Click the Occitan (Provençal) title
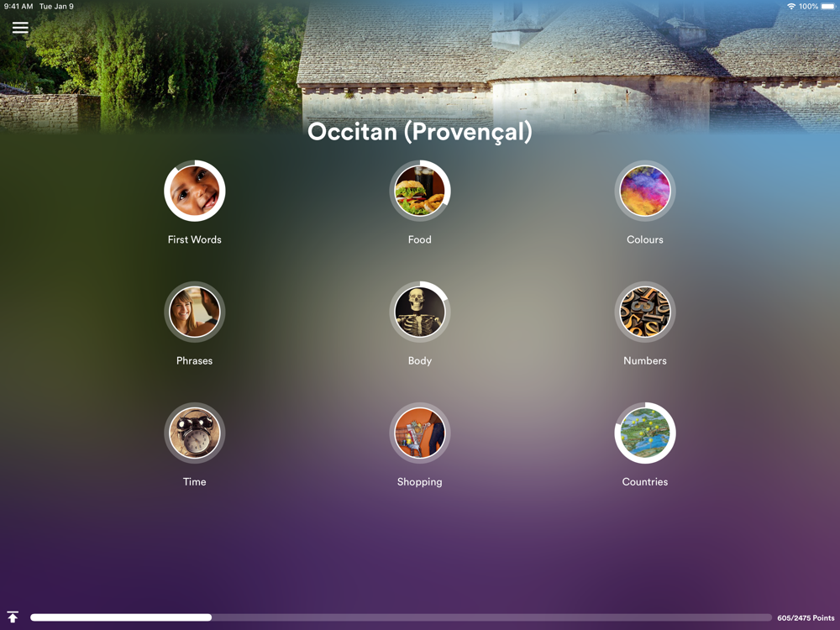The height and width of the screenshot is (630, 840). point(419,132)
